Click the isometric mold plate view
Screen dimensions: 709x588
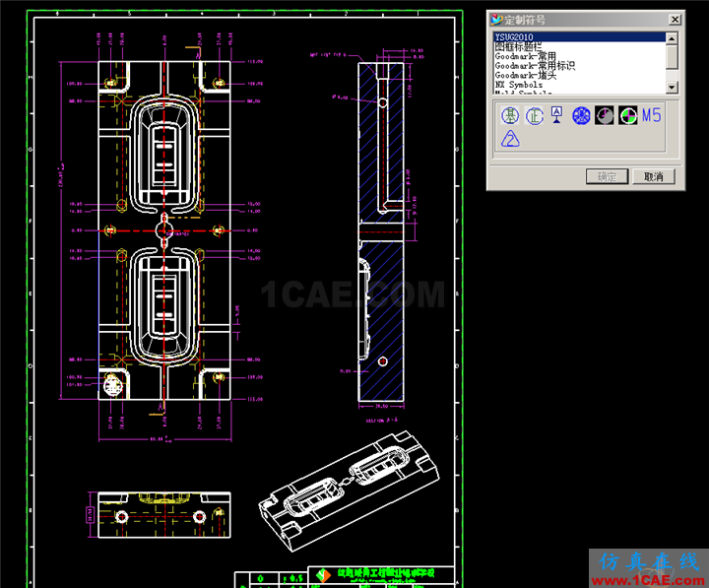pyautogui.click(x=349, y=490)
